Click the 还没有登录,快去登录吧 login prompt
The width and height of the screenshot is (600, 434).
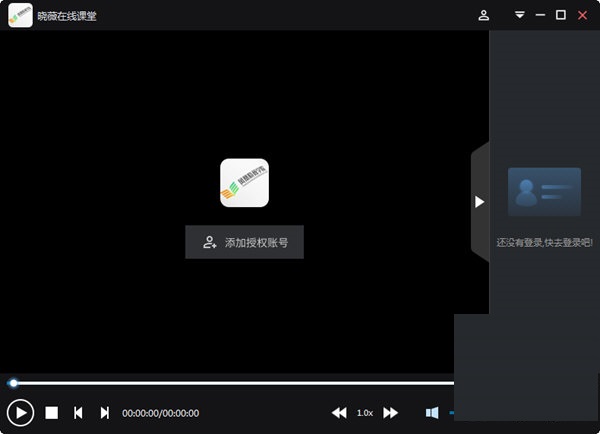click(544, 242)
